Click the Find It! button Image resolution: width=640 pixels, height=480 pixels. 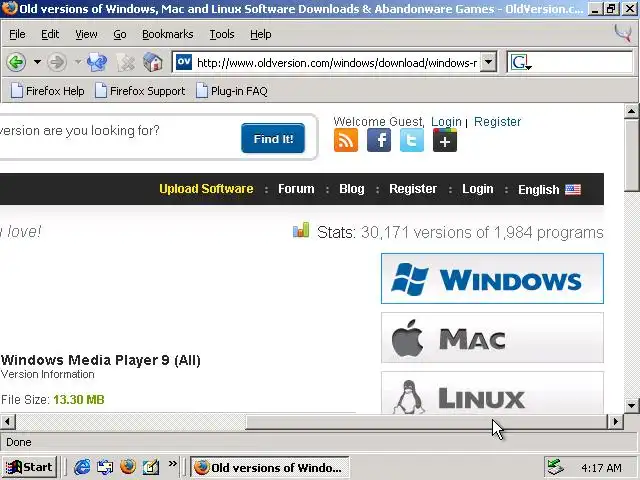pos(273,138)
